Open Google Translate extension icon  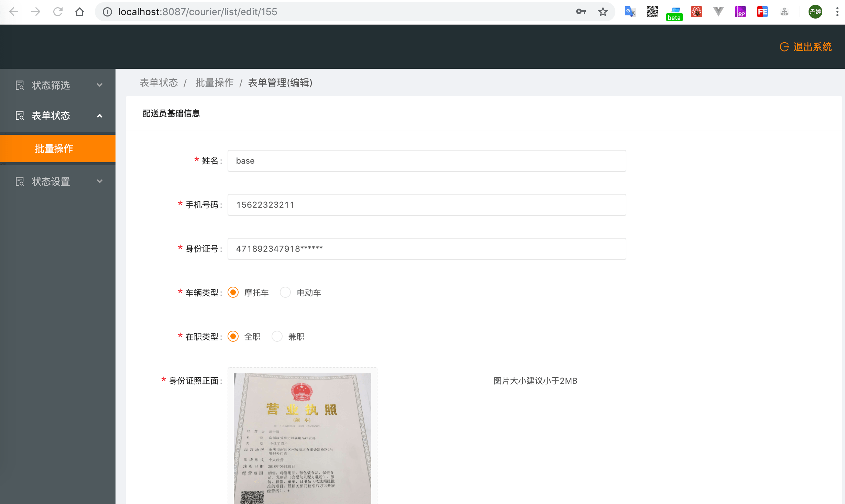[x=630, y=12]
